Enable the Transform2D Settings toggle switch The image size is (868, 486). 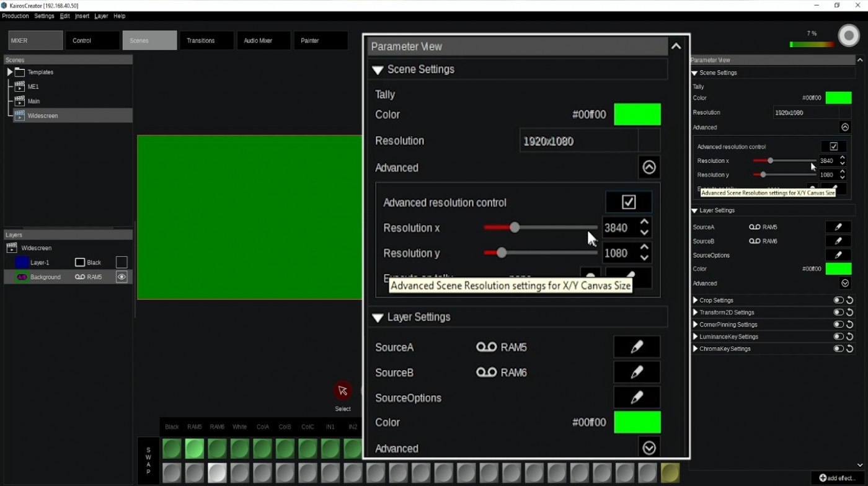click(838, 312)
